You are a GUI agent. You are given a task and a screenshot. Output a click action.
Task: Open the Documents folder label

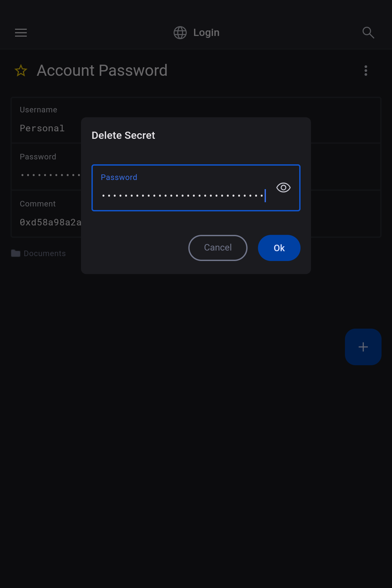coord(45,253)
